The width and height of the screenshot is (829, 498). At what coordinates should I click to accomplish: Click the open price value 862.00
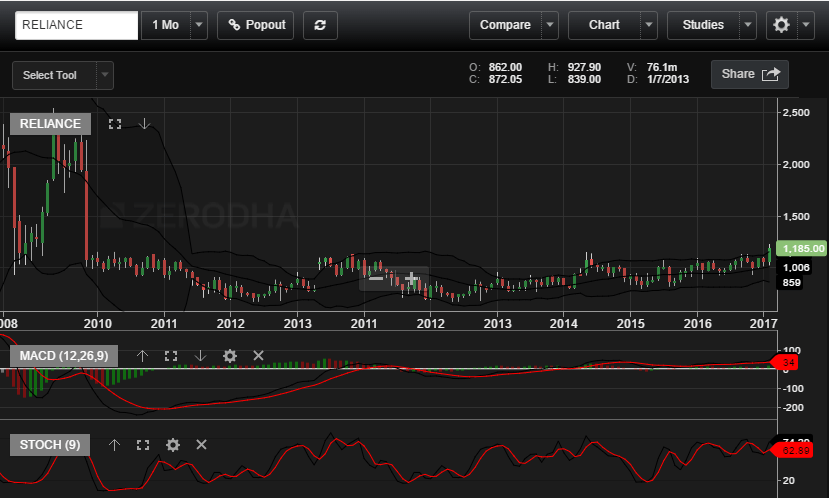click(505, 67)
